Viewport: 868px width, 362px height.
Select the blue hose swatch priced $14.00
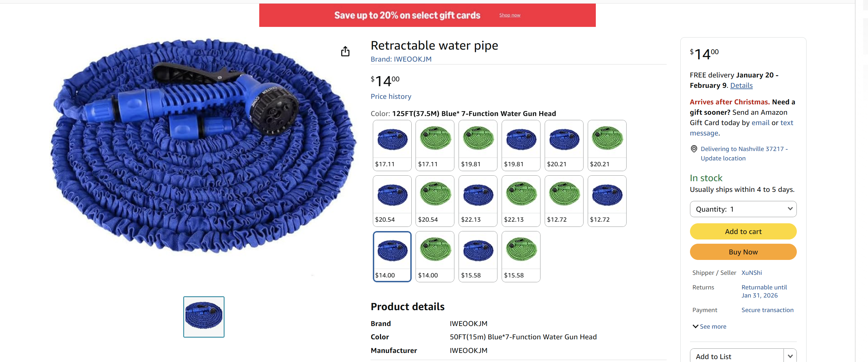[392, 256]
